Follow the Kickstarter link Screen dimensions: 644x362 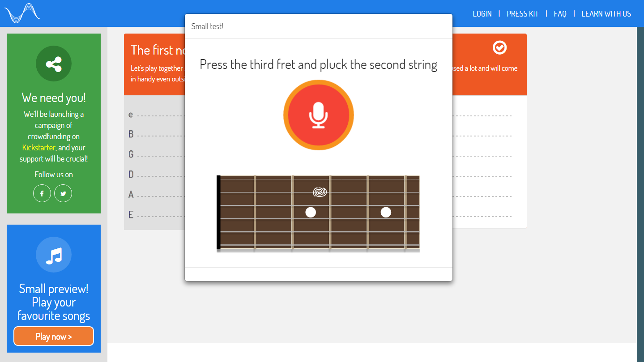click(39, 148)
